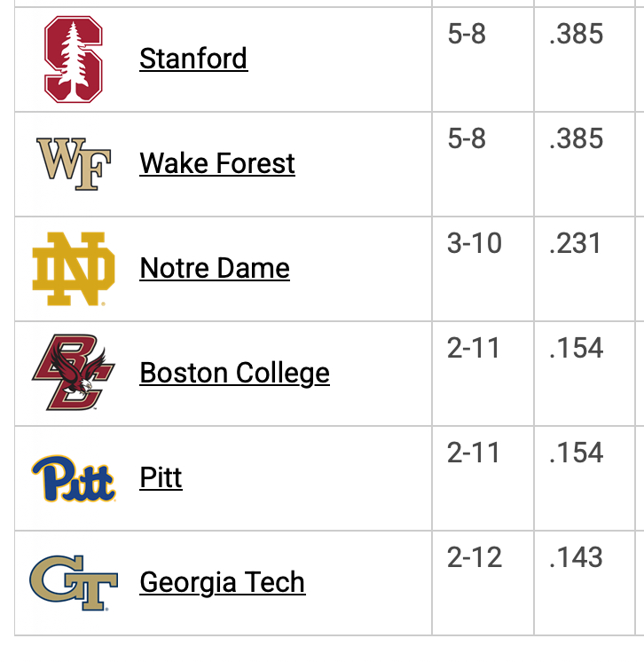Select Notre Dame's .231 percentage
644x662 pixels.
[576, 244]
